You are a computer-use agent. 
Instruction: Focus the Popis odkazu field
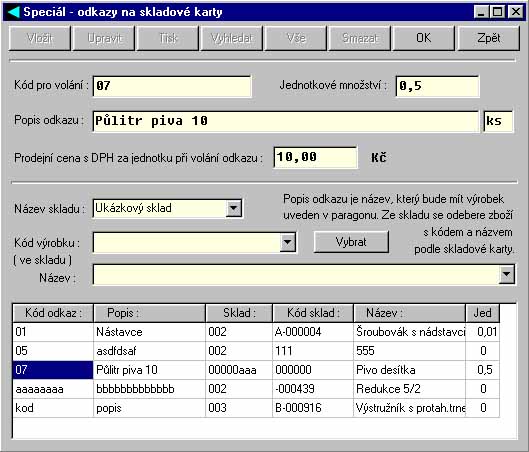(x=286, y=121)
